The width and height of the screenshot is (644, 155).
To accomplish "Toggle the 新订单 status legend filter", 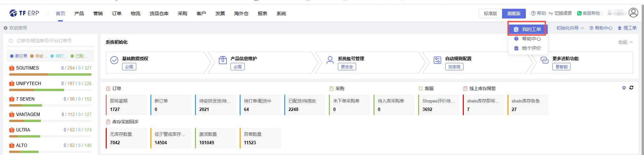I will [x=19, y=56].
